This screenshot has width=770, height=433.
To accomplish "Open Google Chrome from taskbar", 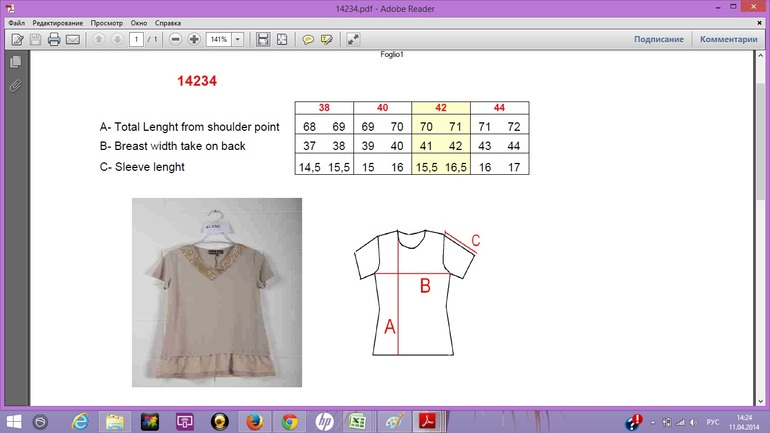I will coord(289,422).
